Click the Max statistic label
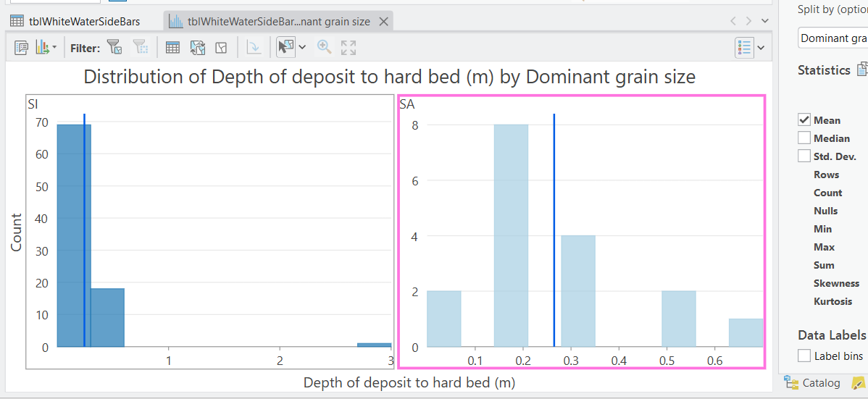 [825, 248]
